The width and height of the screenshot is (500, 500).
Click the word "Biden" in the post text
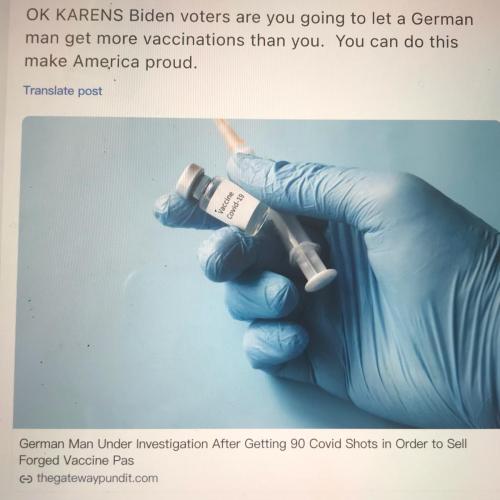(x=152, y=16)
